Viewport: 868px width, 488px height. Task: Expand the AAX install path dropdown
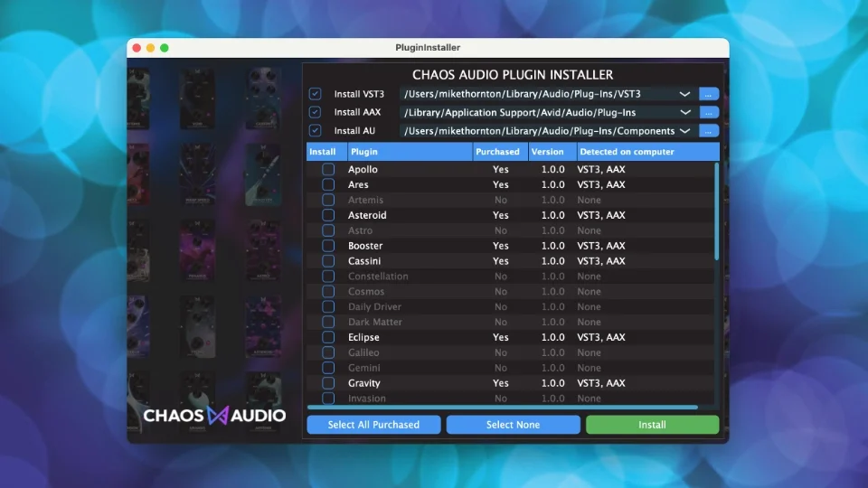click(x=684, y=112)
